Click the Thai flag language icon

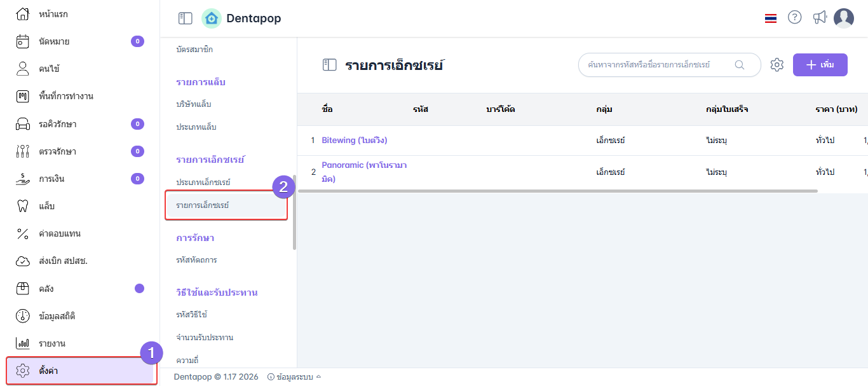771,18
